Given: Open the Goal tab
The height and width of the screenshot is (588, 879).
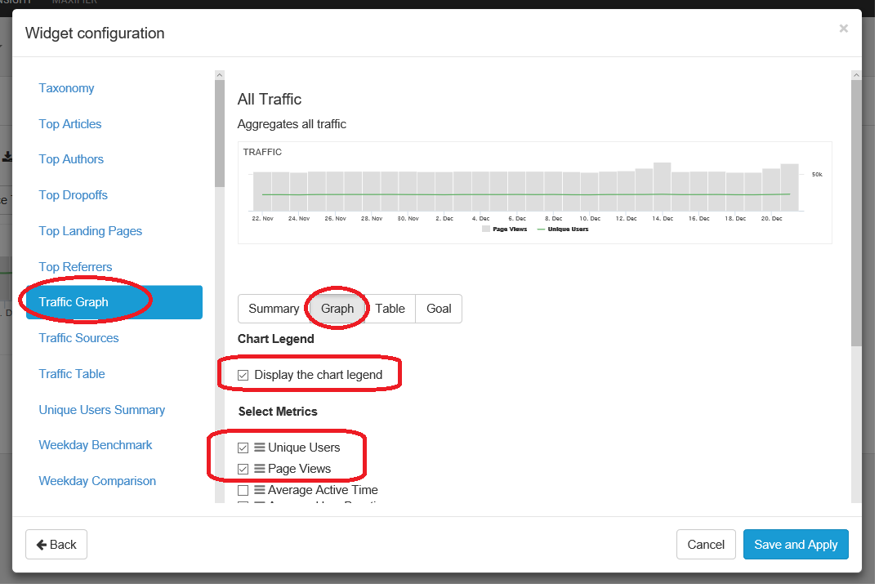Looking at the screenshot, I should pos(440,310).
